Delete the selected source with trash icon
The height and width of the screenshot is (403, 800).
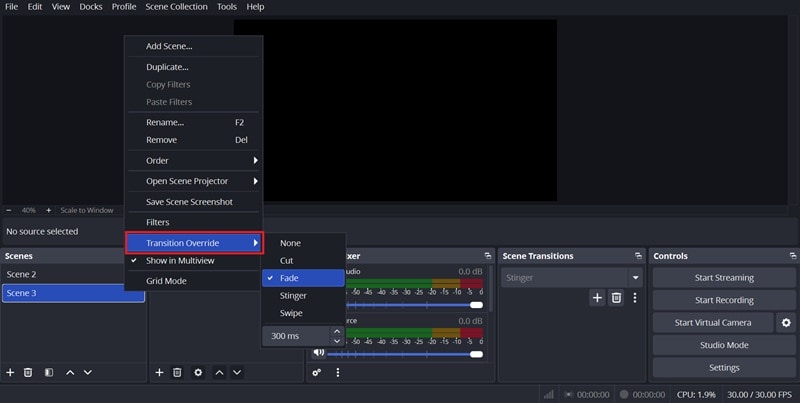coord(177,373)
